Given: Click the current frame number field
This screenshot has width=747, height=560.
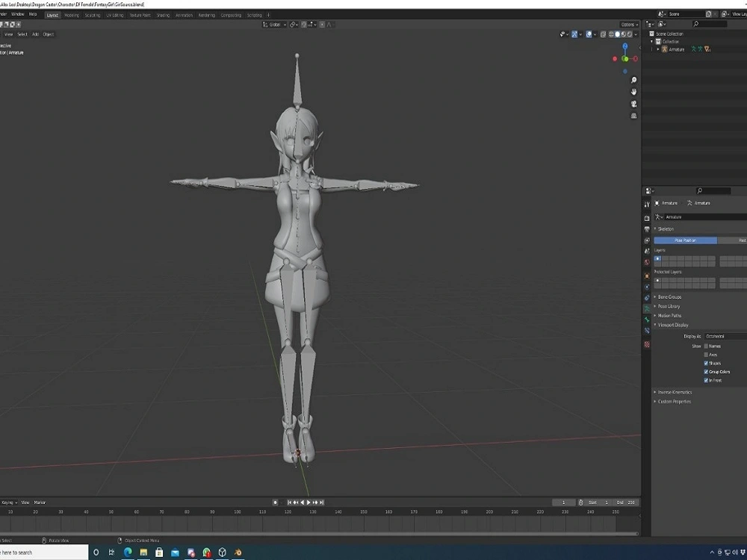Looking at the screenshot, I should click(563, 503).
